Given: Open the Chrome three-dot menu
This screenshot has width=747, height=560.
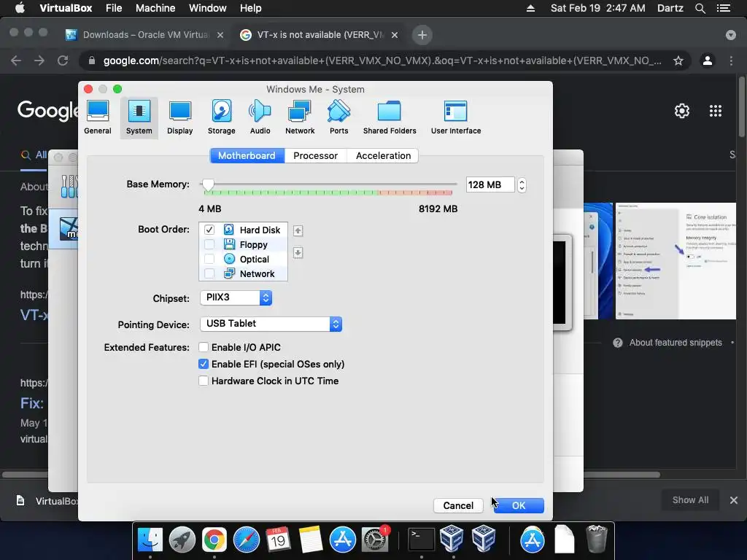Looking at the screenshot, I should click(x=731, y=61).
